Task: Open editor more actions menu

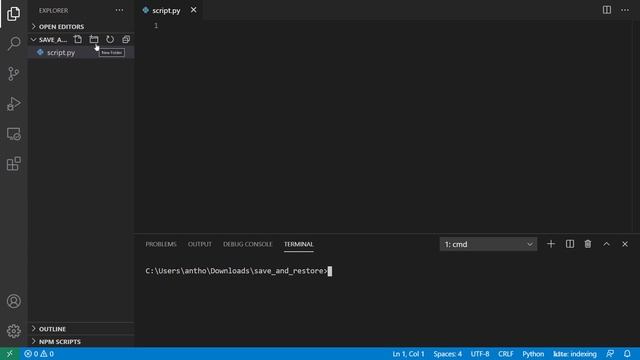Action: click(625, 10)
